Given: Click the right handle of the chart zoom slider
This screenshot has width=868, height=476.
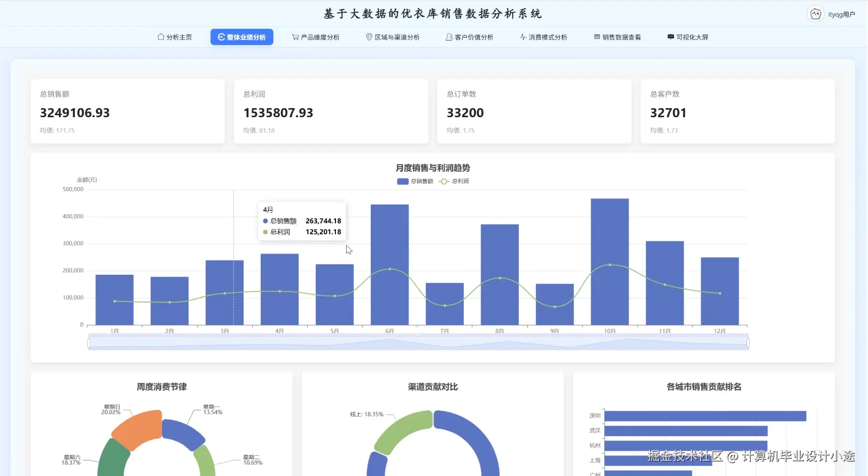Looking at the screenshot, I should point(748,343).
